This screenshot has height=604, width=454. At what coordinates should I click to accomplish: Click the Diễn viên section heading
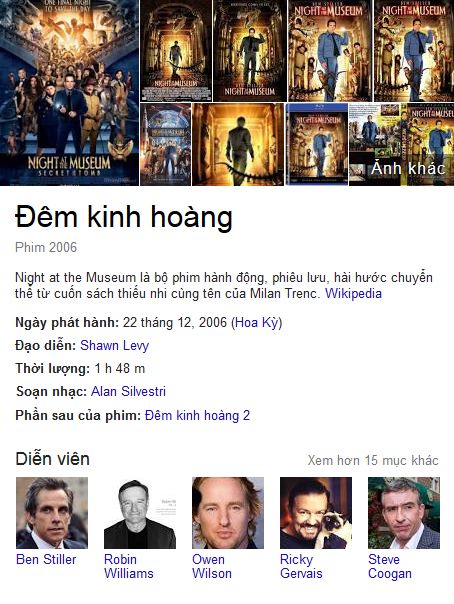tap(52, 459)
